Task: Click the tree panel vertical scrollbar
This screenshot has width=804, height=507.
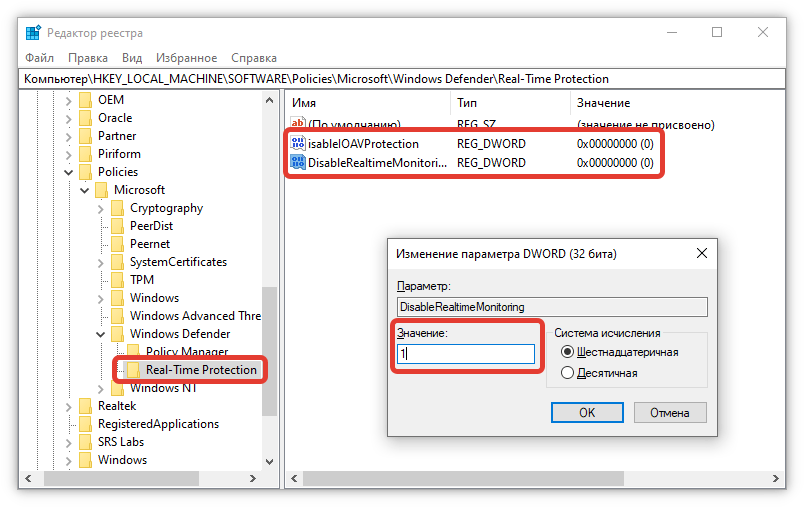Action: (268, 350)
